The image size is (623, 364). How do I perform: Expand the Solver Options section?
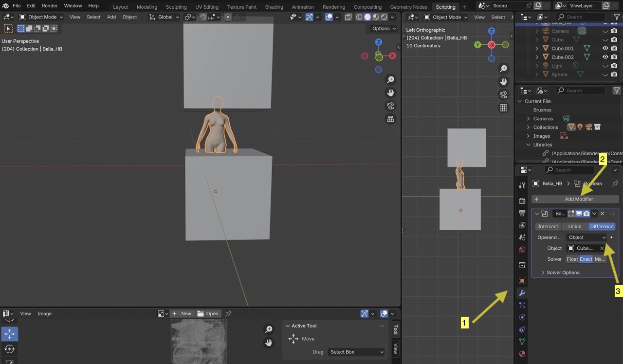[x=563, y=273]
